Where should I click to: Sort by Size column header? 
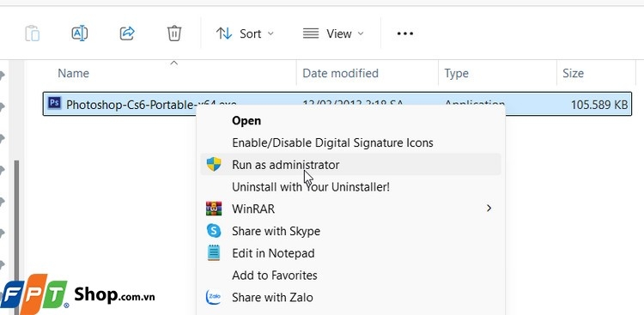click(573, 73)
